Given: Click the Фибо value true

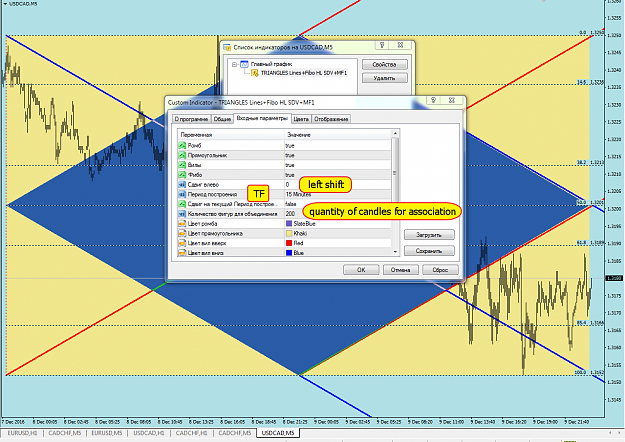Looking at the screenshot, I should click(x=290, y=175).
